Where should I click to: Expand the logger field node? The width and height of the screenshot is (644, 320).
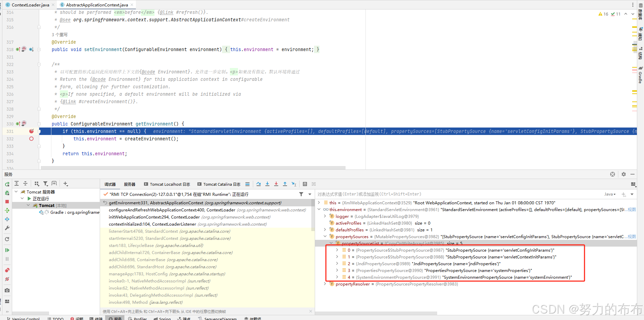[x=325, y=216]
